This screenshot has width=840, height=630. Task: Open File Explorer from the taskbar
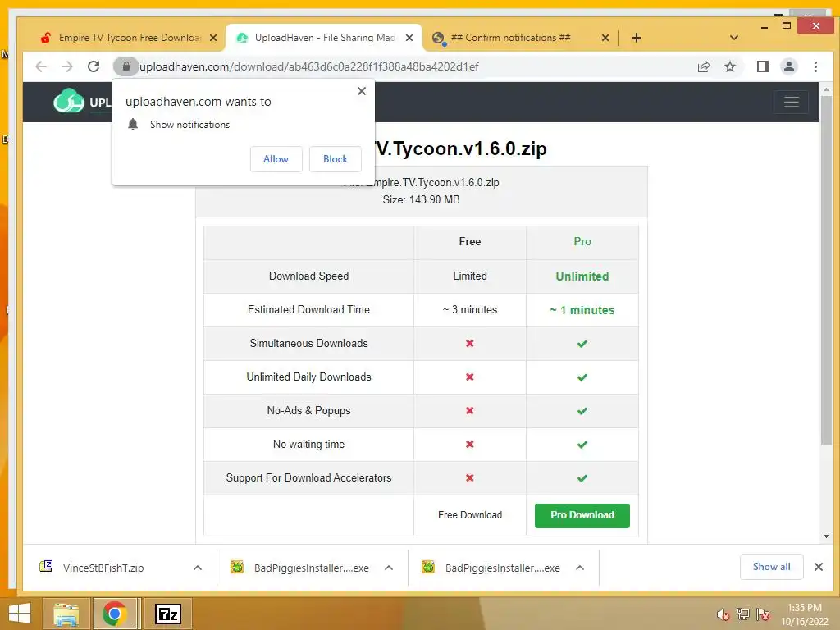(x=66, y=614)
